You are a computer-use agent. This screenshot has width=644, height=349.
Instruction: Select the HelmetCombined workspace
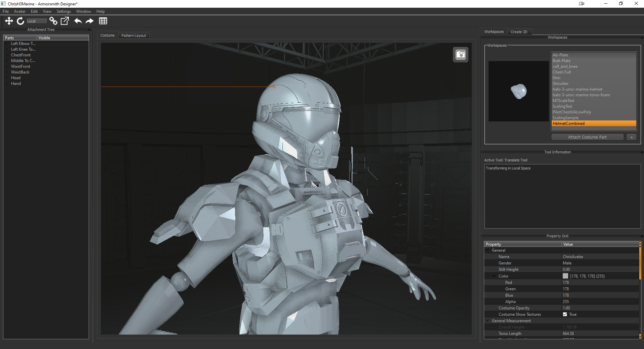click(x=594, y=123)
